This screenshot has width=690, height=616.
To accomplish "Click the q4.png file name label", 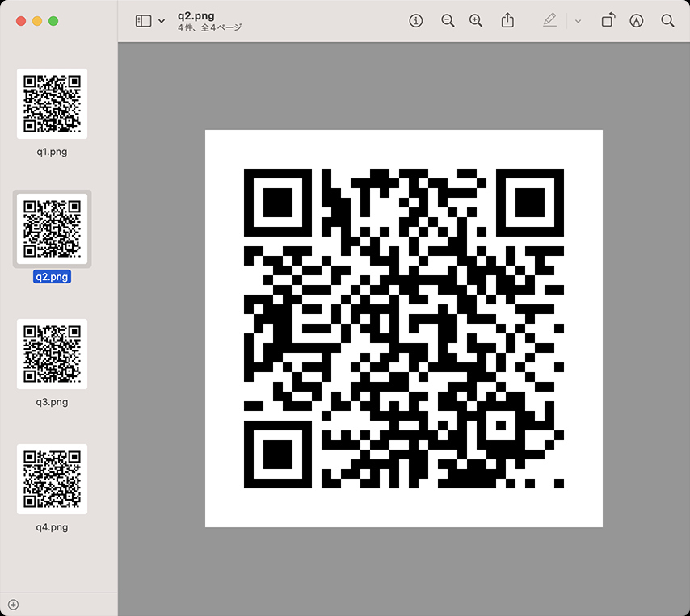I will point(52,526).
